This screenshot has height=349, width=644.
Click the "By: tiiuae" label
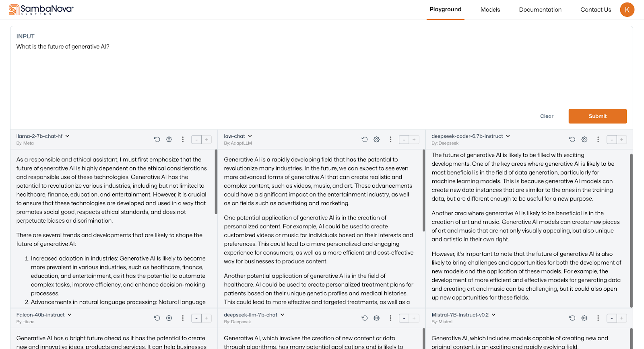[x=25, y=322]
